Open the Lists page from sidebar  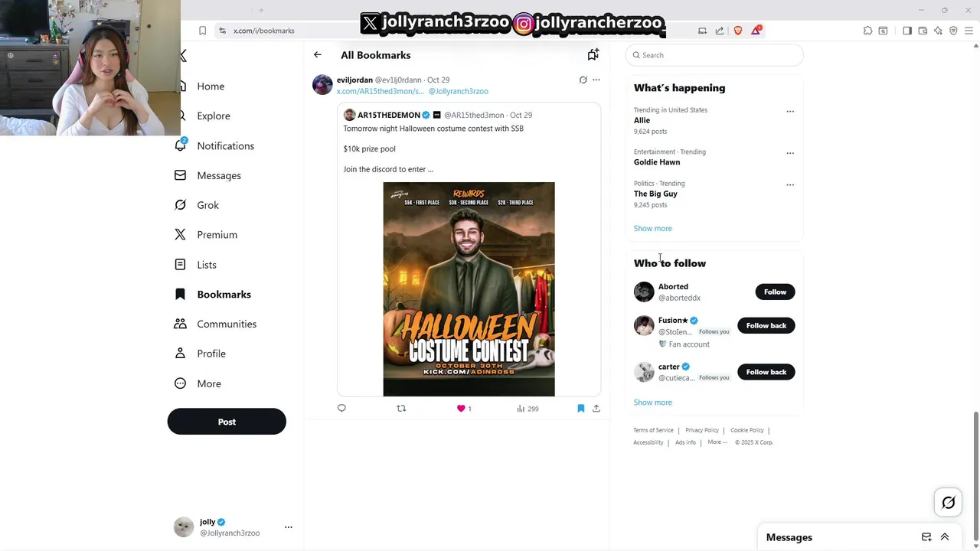tap(207, 265)
